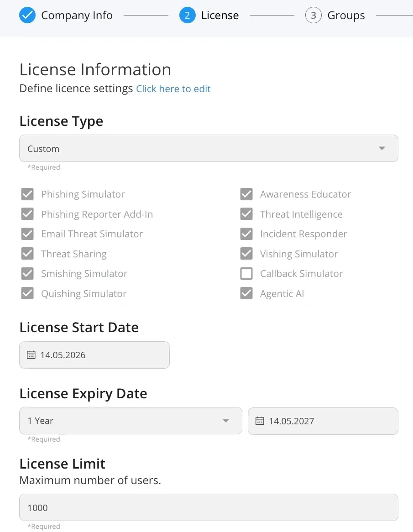
Task: Uncheck the Phishing Simulator checkbox
Action: click(27, 194)
